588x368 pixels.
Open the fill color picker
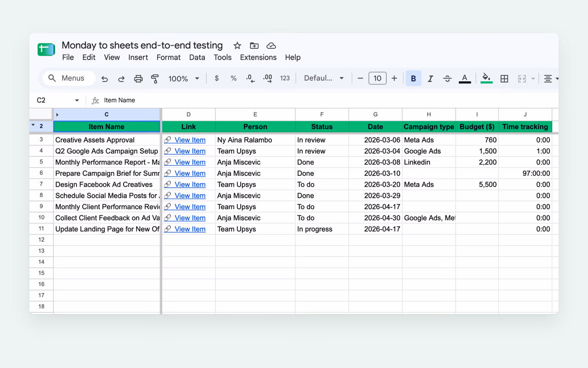coord(486,79)
